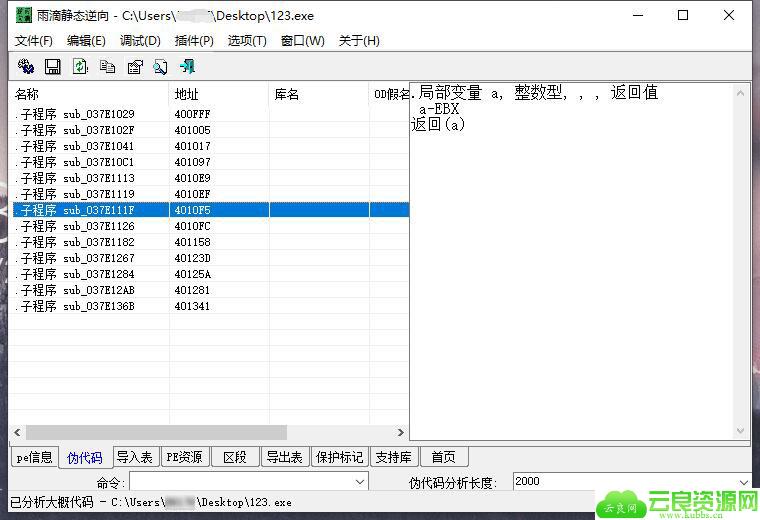Click the magnifier search document icon

tap(160, 66)
